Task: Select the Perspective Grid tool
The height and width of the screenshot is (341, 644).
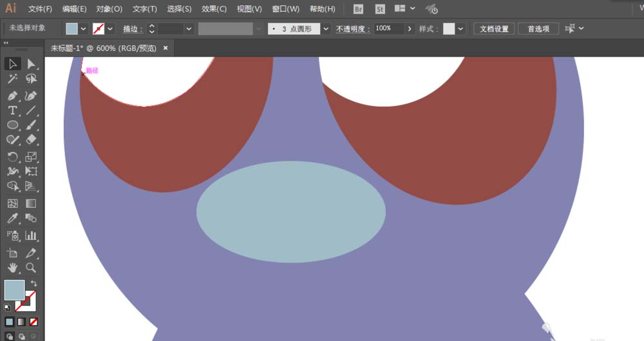Action: click(x=31, y=186)
